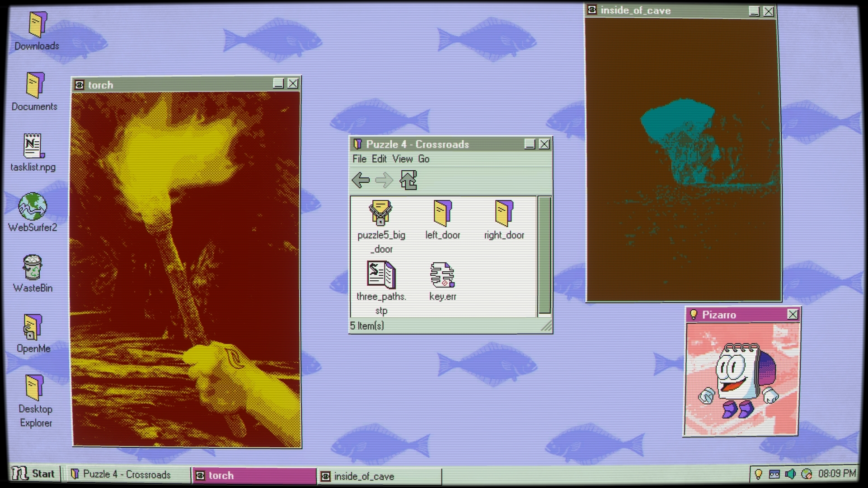Open the Go menu
This screenshot has width=868, height=488.
coord(423,159)
